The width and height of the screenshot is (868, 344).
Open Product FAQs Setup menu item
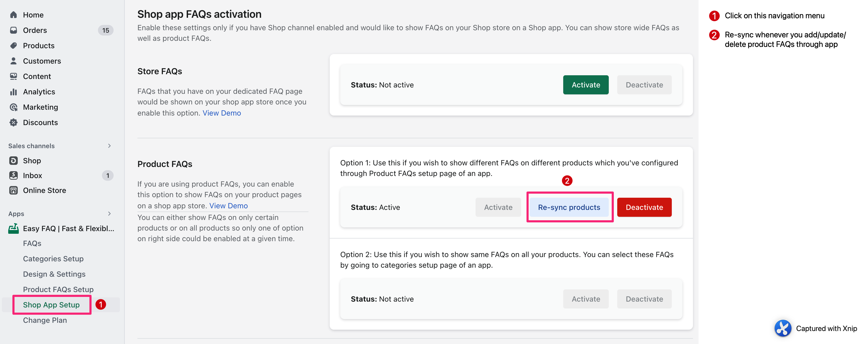[58, 289]
